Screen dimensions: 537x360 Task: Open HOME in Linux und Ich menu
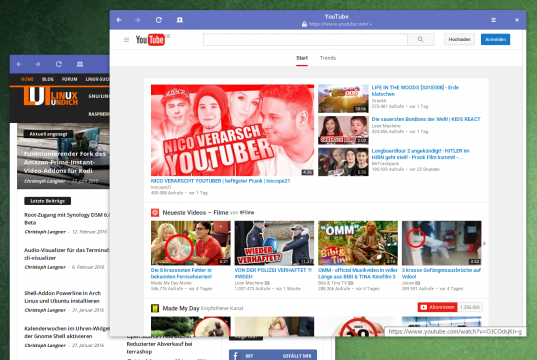[x=27, y=79]
